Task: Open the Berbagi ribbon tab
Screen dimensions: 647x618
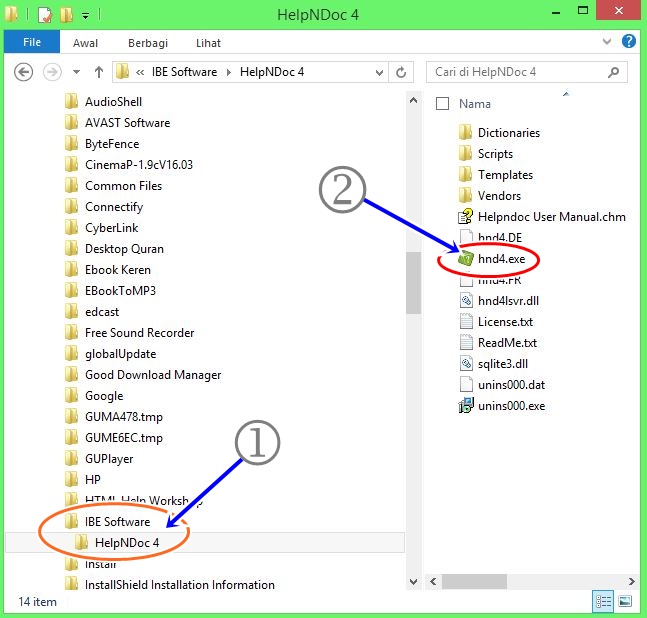Action: [x=148, y=43]
